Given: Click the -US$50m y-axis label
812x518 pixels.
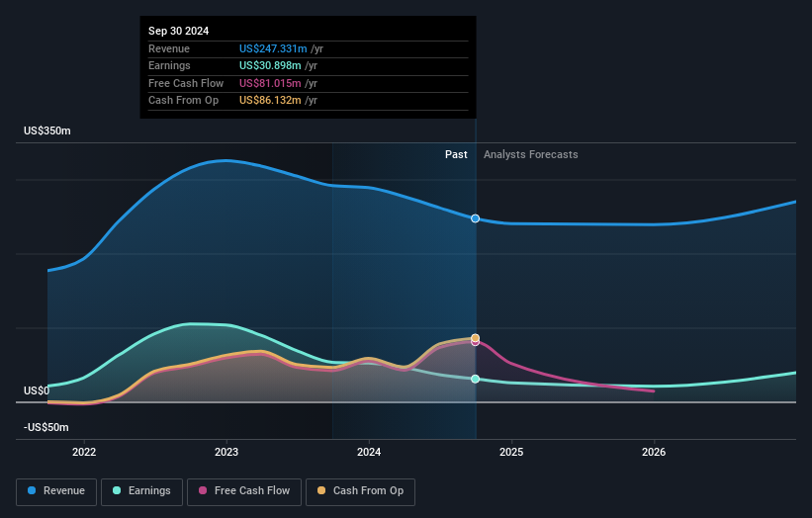Looking at the screenshot, I should coord(46,427).
